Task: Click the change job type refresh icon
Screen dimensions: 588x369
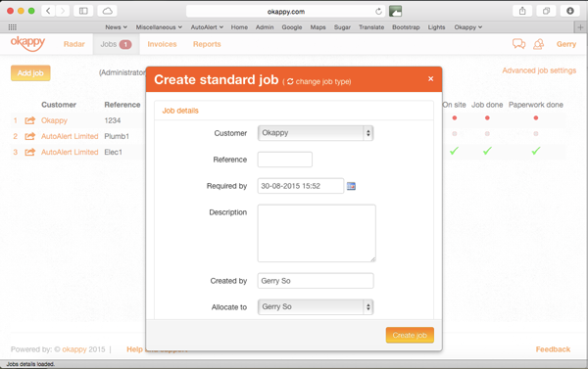Action: (x=290, y=81)
